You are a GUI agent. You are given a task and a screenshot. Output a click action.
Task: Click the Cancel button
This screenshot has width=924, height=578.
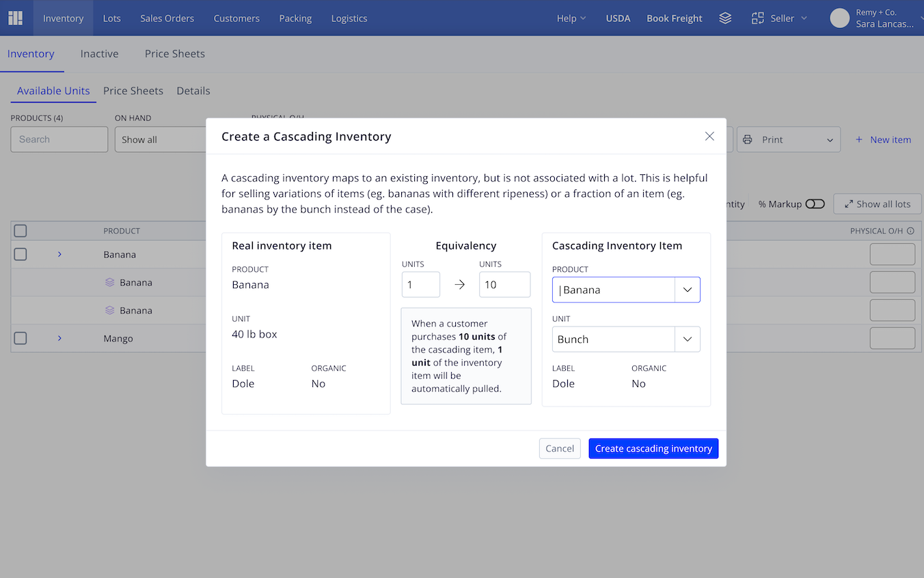pyautogui.click(x=560, y=448)
